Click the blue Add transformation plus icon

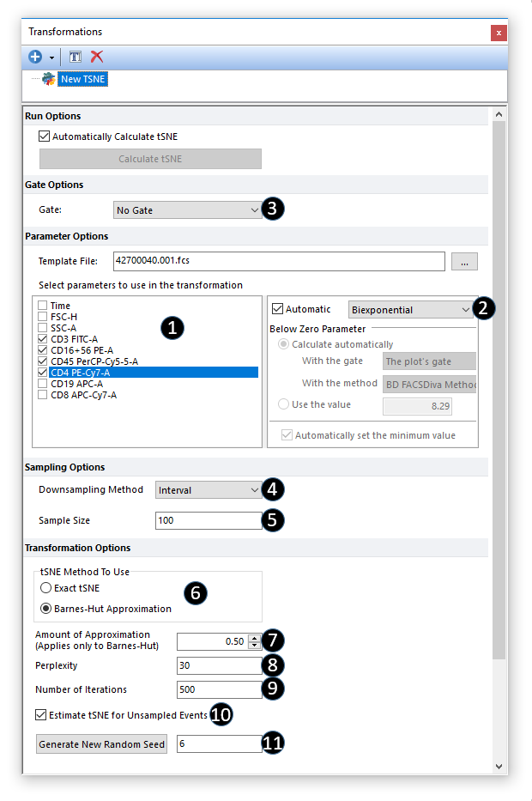(x=35, y=57)
